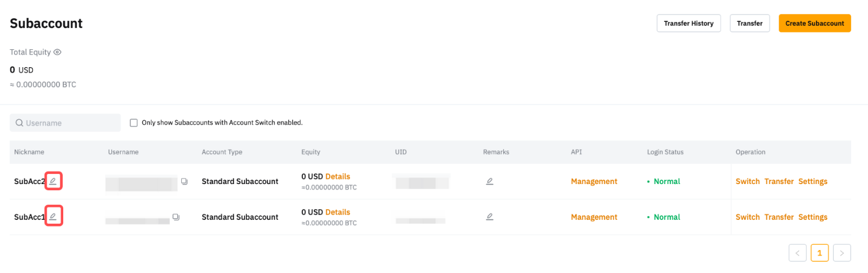Screen dimensions: 868x273
Task: Edit nickname pencil icon for SubAcc1
Action: (53, 217)
